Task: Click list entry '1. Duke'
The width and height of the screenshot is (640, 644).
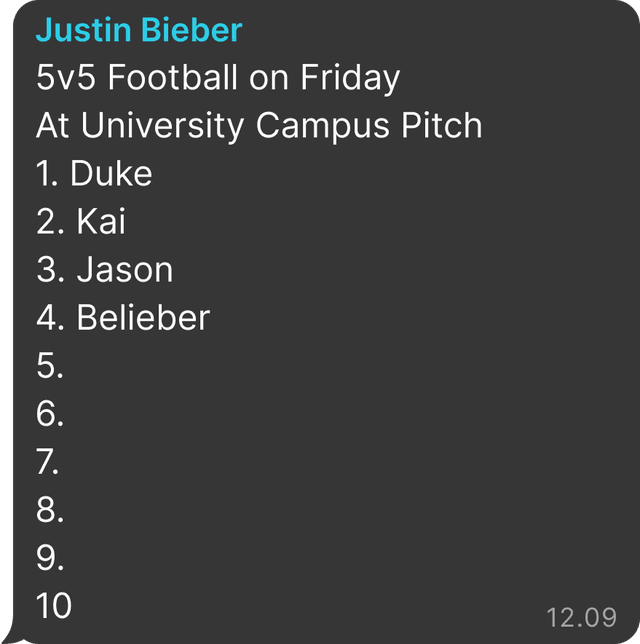Action: 94,174
